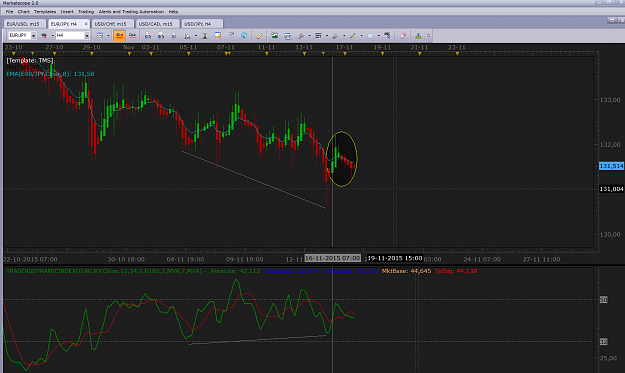Click the green-yellow chart structure icon
This screenshot has width=625, height=373.
click(418, 35)
